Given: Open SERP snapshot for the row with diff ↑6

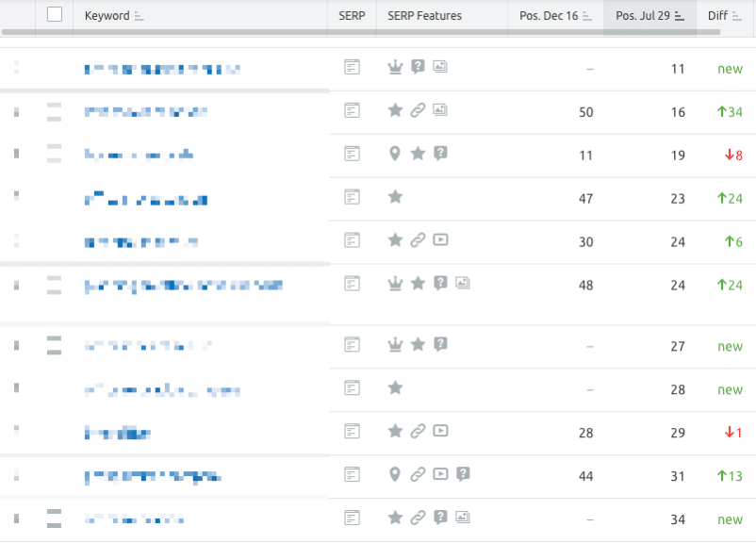Looking at the screenshot, I should click(352, 240).
